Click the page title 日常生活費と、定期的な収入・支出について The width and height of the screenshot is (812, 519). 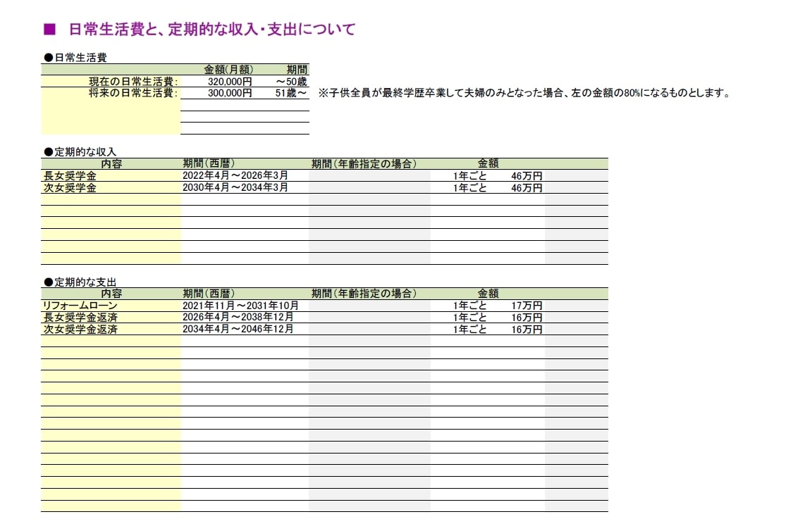click(x=211, y=29)
